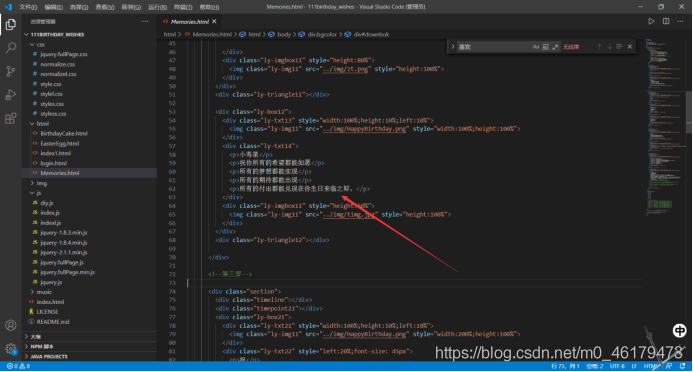Open README.md file

53,322
